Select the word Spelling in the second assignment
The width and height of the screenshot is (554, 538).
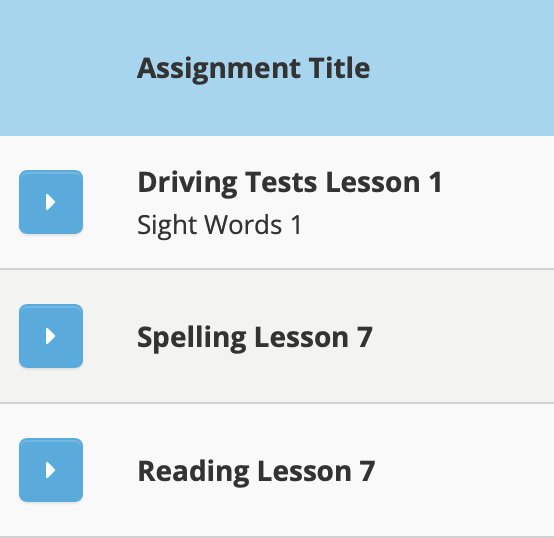pos(191,338)
